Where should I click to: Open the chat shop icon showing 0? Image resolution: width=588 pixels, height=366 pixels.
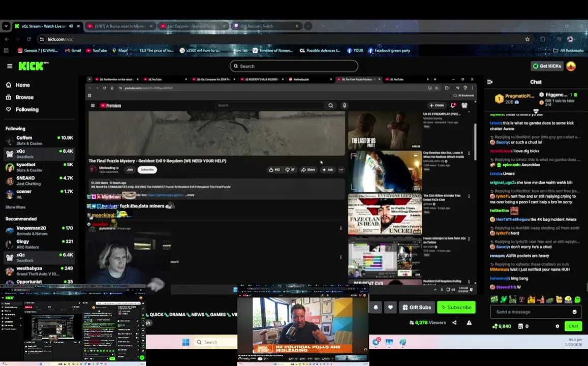(x=523, y=326)
